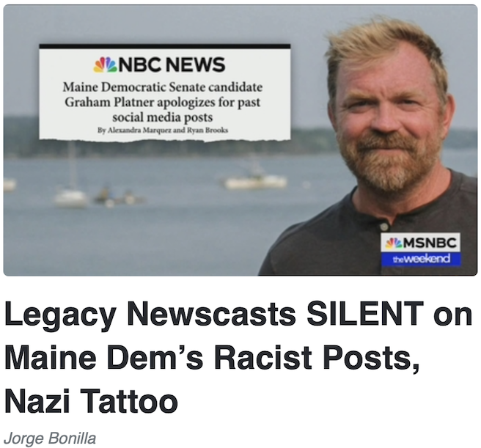481x448 pixels.
Task: Open author Jorge Bonilla's page
Action: (x=50, y=438)
